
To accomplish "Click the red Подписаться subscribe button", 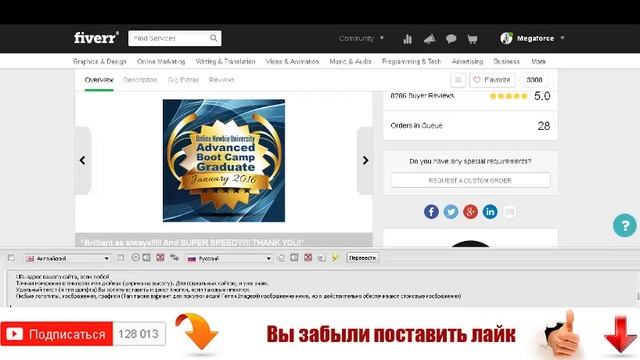I will click(56, 334).
